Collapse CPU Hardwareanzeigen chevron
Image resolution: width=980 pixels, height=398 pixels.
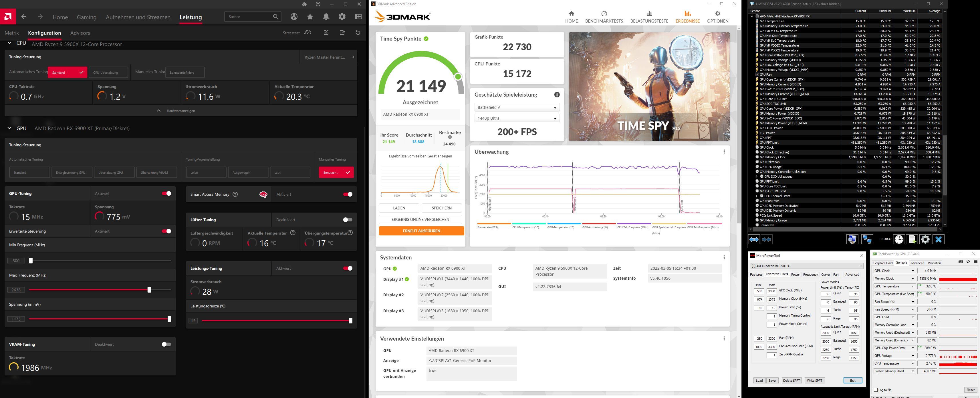(159, 111)
